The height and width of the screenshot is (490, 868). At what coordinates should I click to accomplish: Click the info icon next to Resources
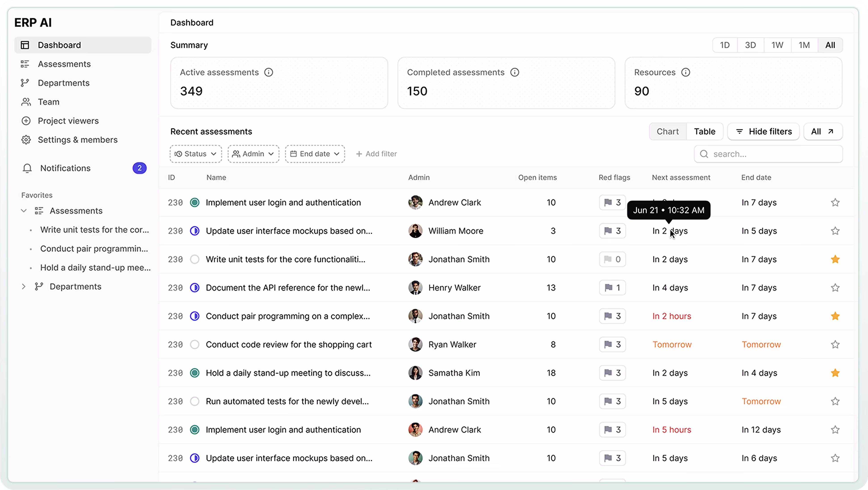tap(685, 72)
